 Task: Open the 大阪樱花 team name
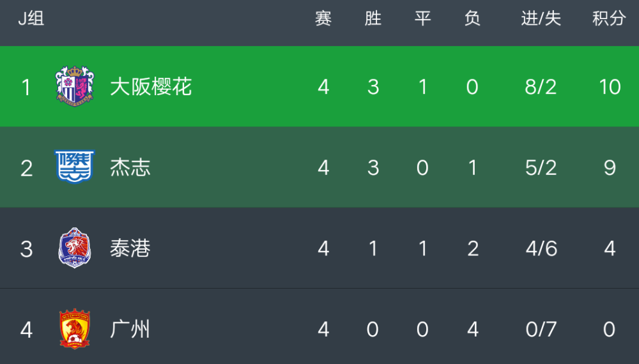[151, 87]
